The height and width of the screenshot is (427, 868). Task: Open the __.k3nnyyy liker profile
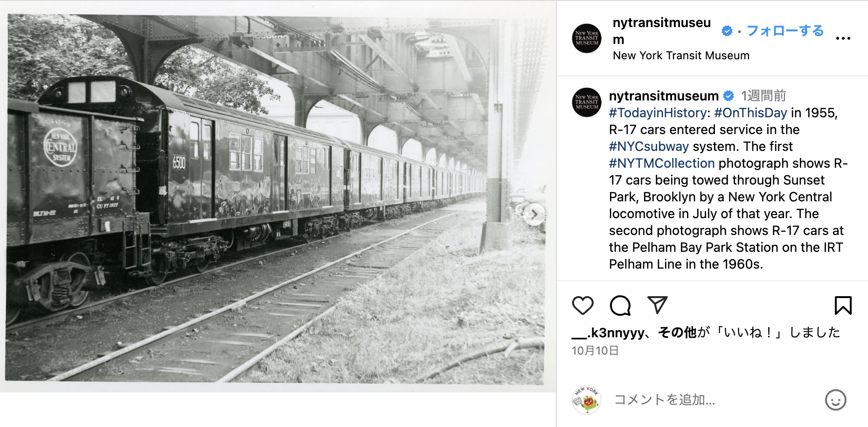pos(609,333)
